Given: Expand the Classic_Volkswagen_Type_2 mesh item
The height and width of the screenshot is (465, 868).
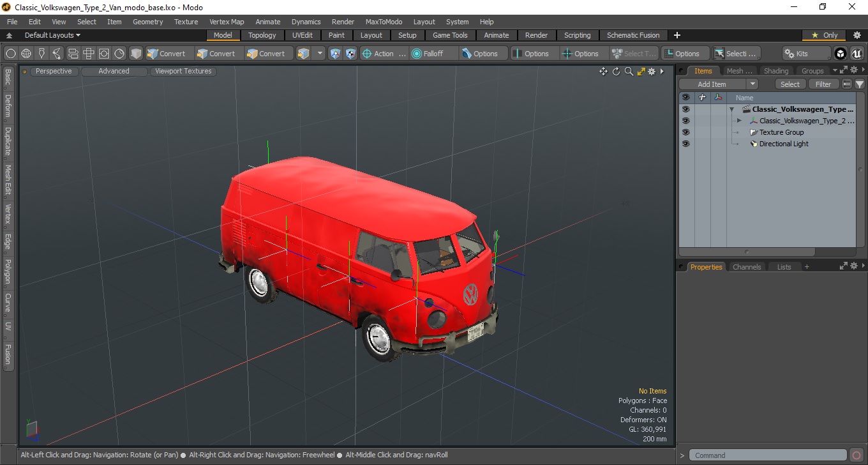Looking at the screenshot, I should (739, 121).
